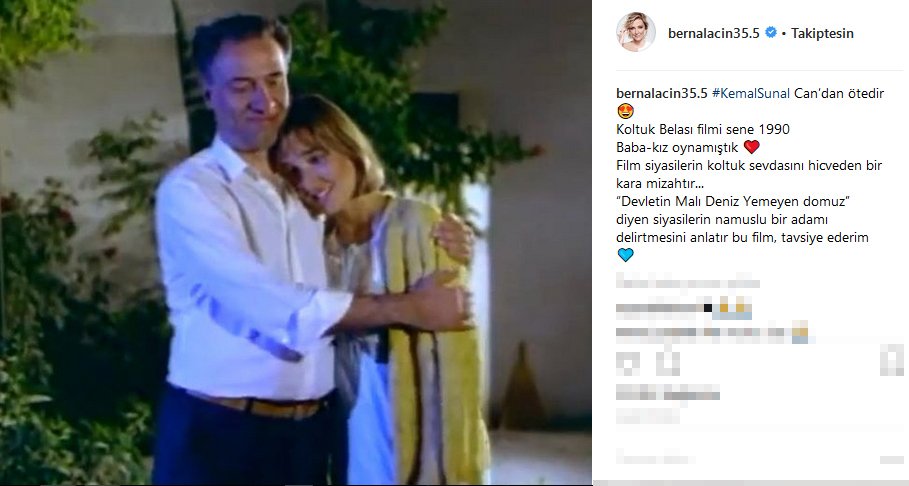Open the #KemalSunal hashtag

[751, 93]
